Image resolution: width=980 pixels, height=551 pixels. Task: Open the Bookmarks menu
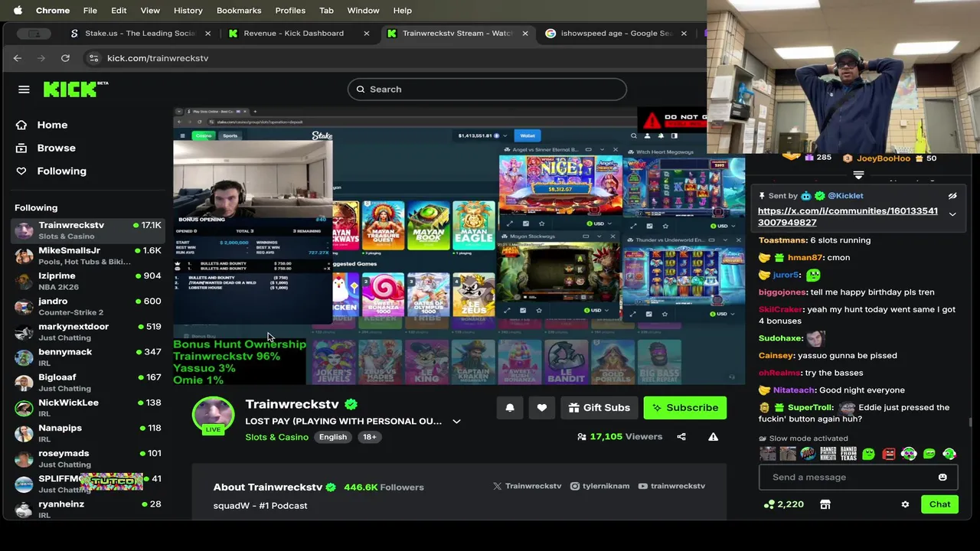tap(239, 11)
